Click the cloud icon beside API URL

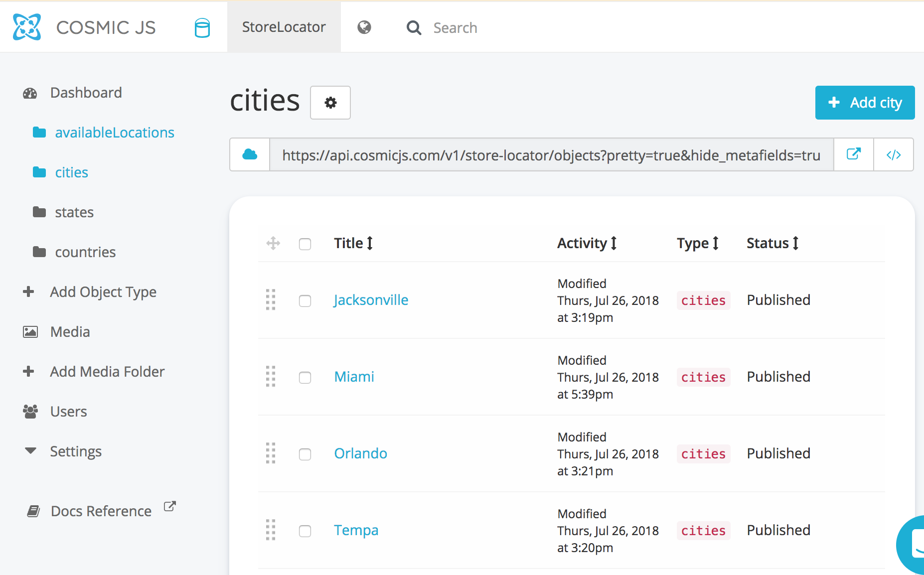point(250,154)
